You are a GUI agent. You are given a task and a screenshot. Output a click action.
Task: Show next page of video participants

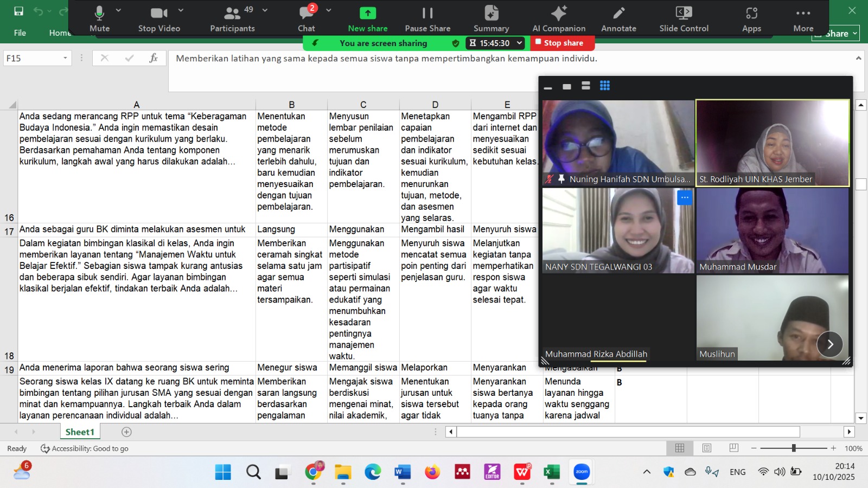click(829, 344)
